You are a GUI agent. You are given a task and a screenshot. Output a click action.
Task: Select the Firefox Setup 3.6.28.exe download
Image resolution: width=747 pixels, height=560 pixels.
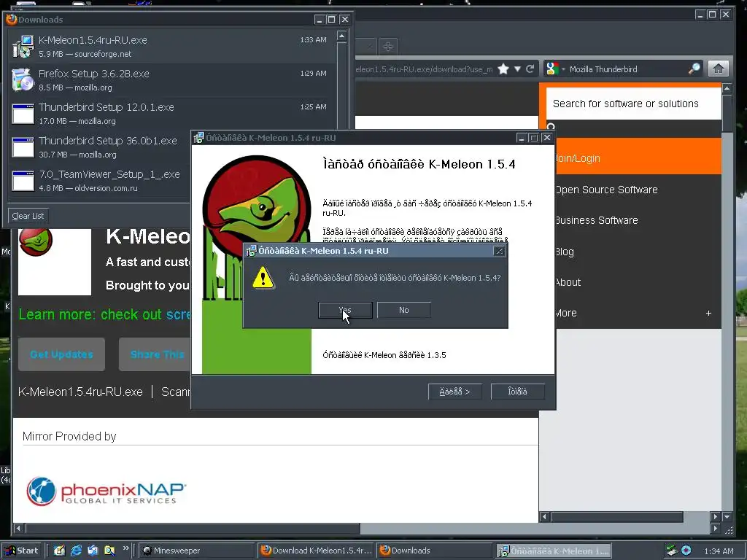point(171,80)
